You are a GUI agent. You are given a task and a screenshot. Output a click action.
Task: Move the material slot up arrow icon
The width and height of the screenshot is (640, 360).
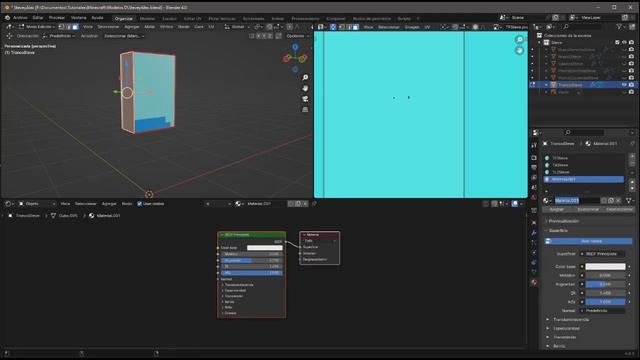[632, 182]
